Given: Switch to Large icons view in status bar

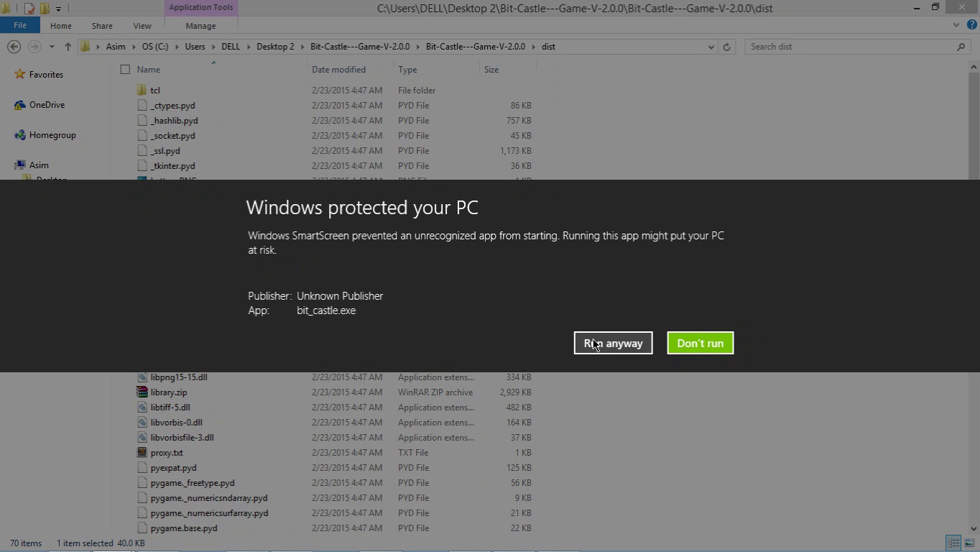Looking at the screenshot, I should 969,543.
